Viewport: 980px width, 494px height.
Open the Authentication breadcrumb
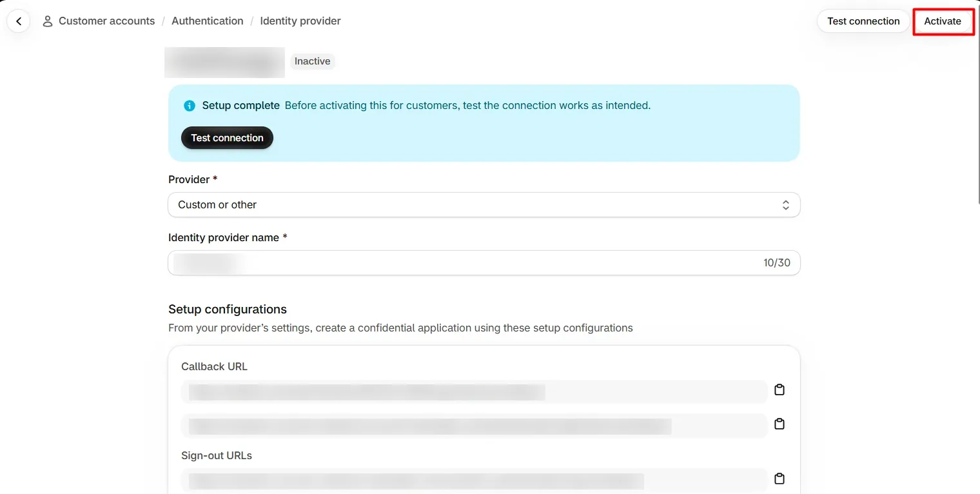pyautogui.click(x=208, y=21)
